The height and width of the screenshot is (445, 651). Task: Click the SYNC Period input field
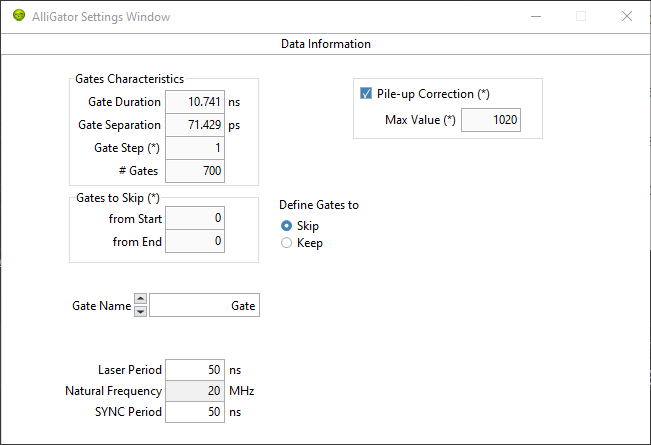[x=195, y=412]
